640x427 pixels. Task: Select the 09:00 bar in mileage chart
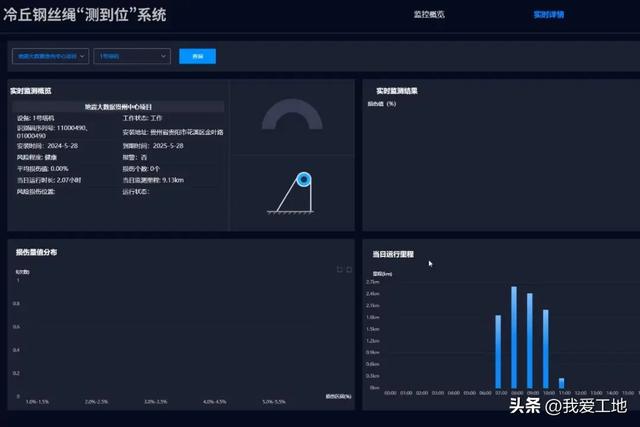pos(530,340)
